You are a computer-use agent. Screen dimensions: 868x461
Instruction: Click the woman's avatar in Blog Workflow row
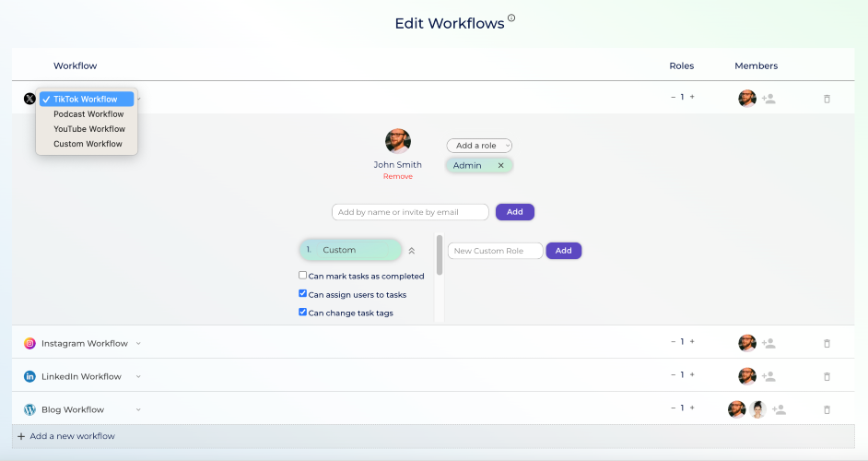click(x=757, y=410)
